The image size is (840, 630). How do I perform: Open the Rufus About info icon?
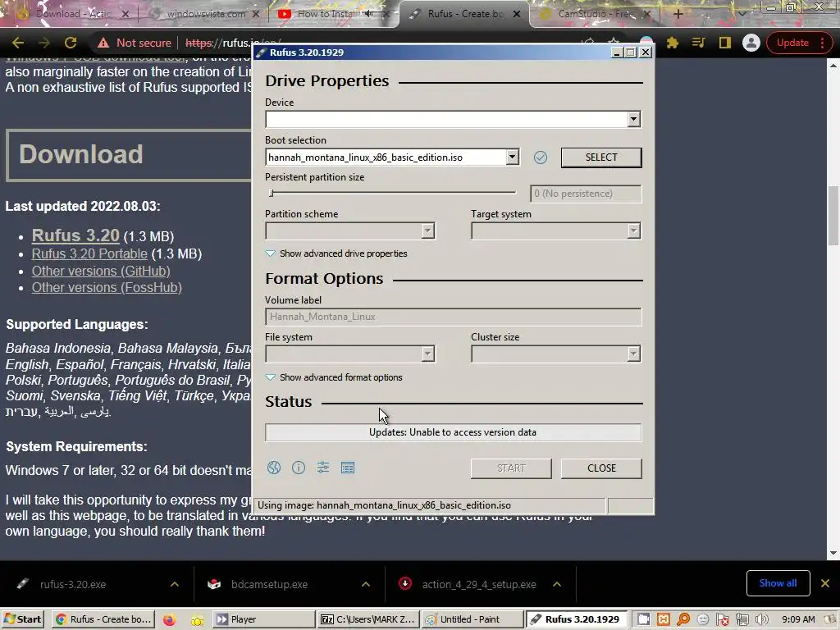click(x=299, y=468)
